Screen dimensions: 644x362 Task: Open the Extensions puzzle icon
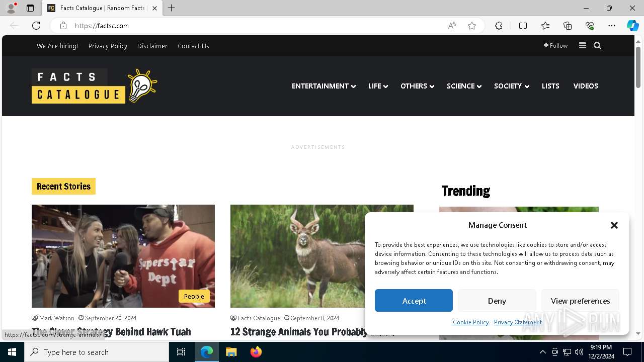click(x=499, y=26)
